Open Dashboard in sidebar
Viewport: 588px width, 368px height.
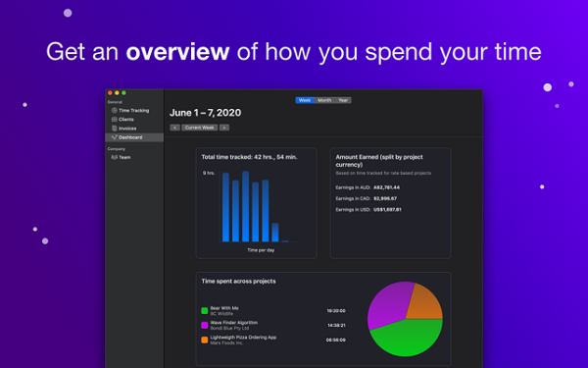134,137
